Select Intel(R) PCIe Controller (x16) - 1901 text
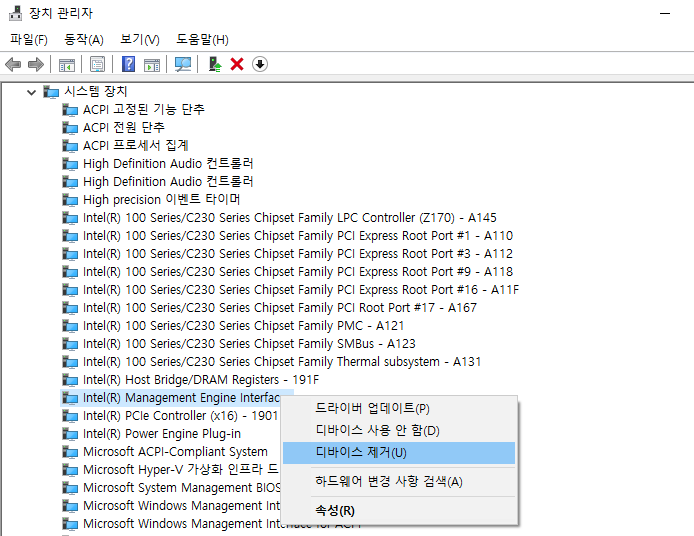Image resolution: width=694 pixels, height=536 pixels. pos(180,416)
